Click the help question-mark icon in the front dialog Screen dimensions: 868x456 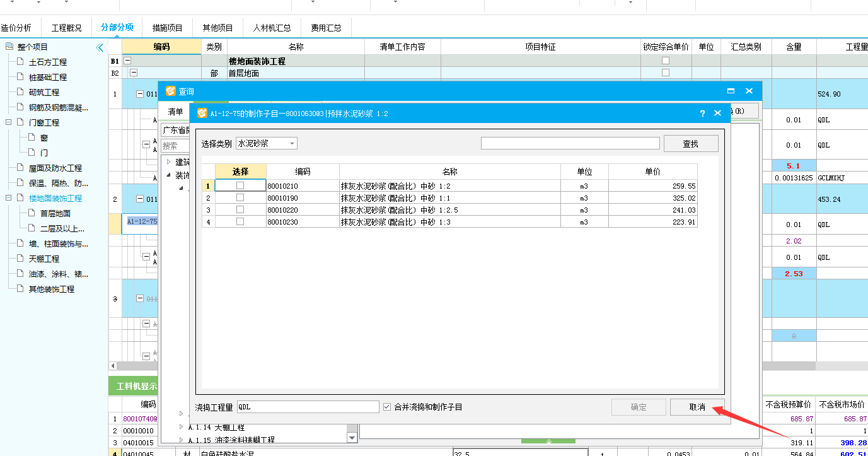703,114
